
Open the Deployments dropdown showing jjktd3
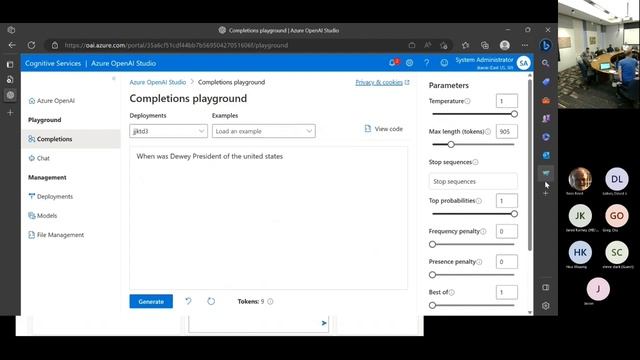coord(168,131)
